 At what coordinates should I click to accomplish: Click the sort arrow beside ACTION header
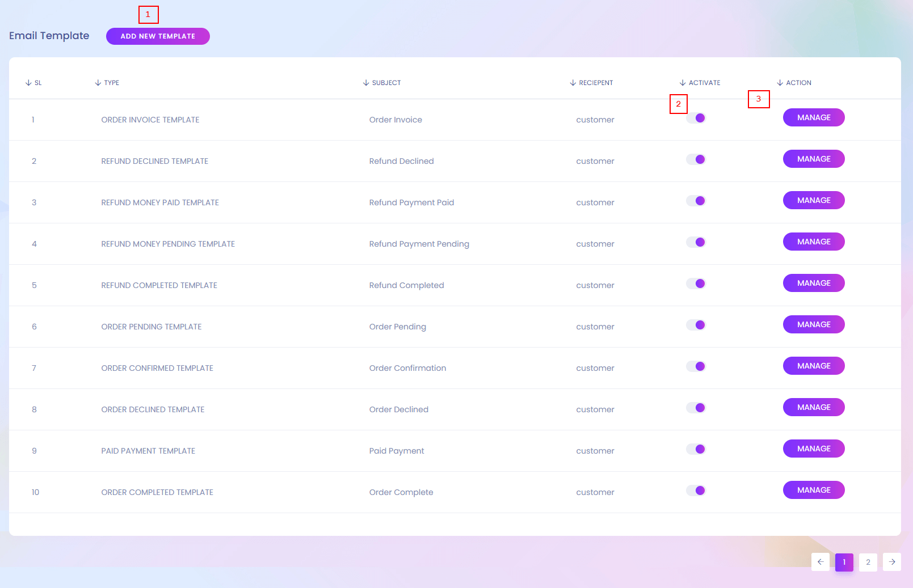tap(780, 83)
